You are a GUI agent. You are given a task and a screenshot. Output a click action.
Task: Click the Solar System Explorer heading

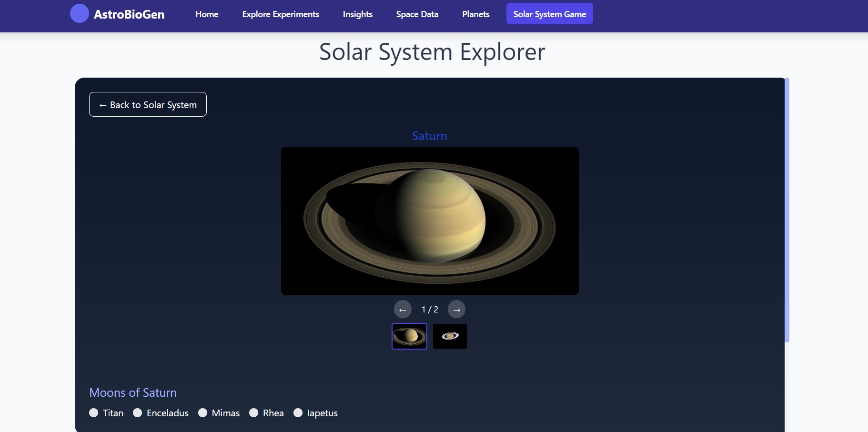(432, 51)
